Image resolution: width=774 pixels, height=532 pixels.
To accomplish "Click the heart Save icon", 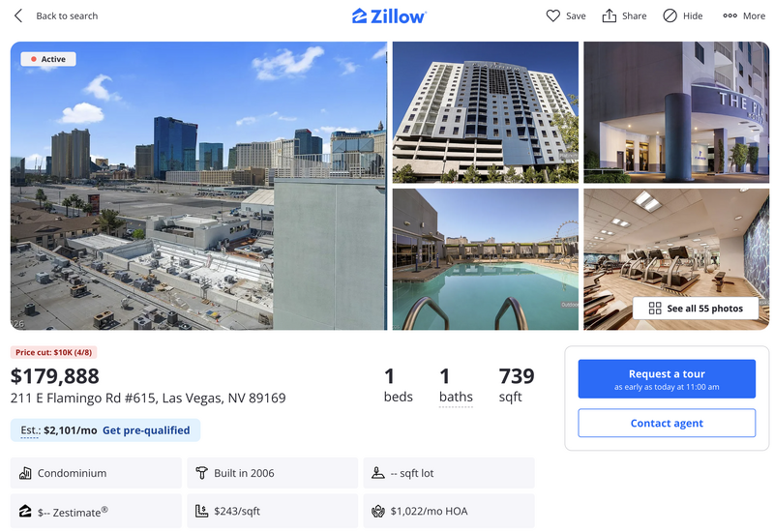I will [552, 15].
